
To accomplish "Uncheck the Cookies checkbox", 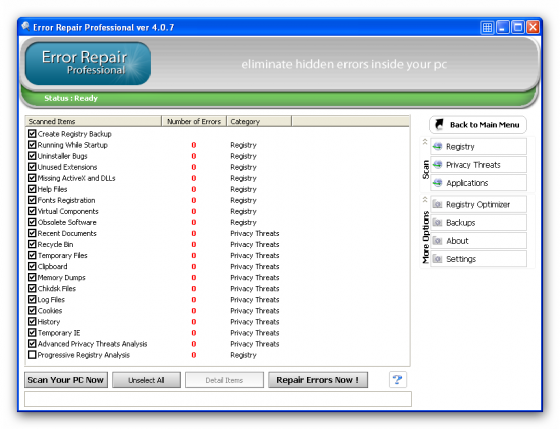I will click(x=32, y=310).
